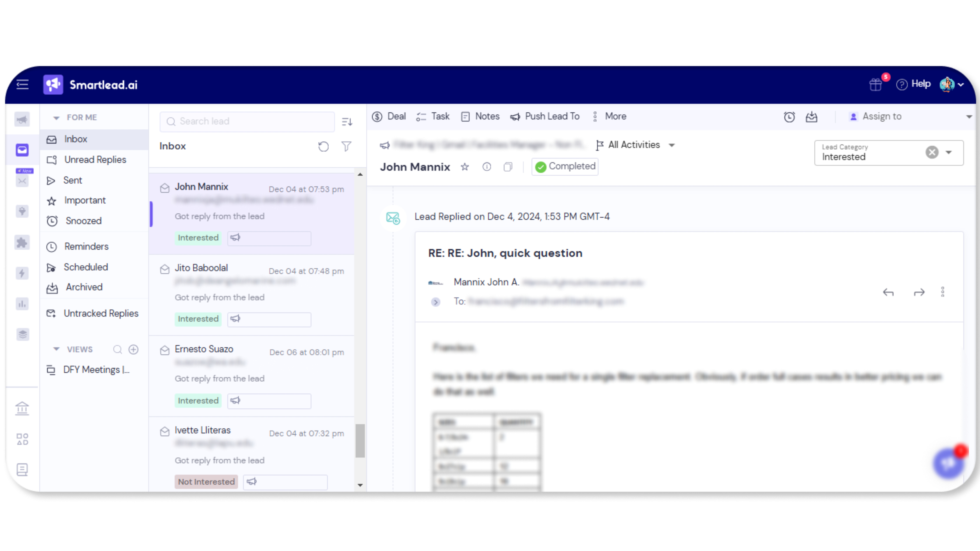Open the stacked layers icon in the left rail
980x551 pixels.
pyautogui.click(x=23, y=335)
